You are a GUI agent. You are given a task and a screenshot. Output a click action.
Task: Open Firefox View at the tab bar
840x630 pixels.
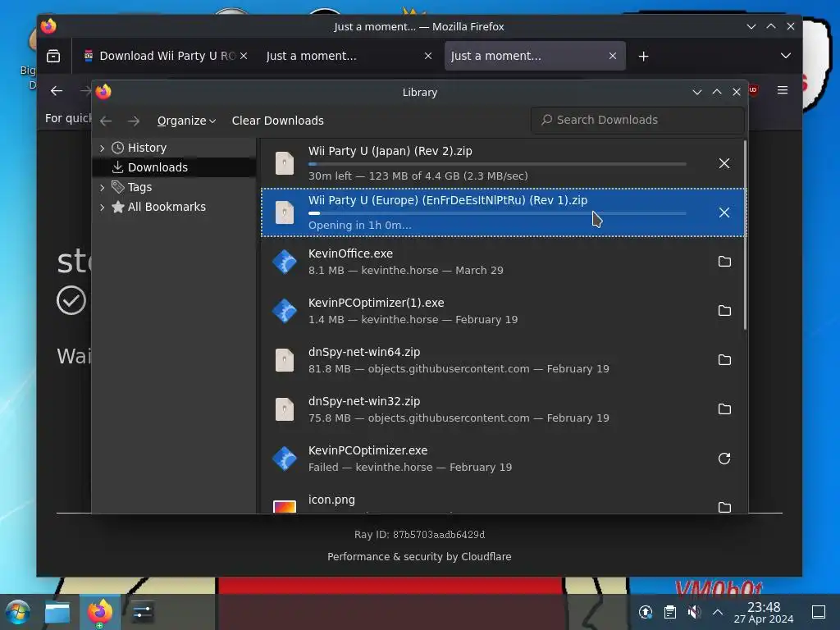pos(53,56)
